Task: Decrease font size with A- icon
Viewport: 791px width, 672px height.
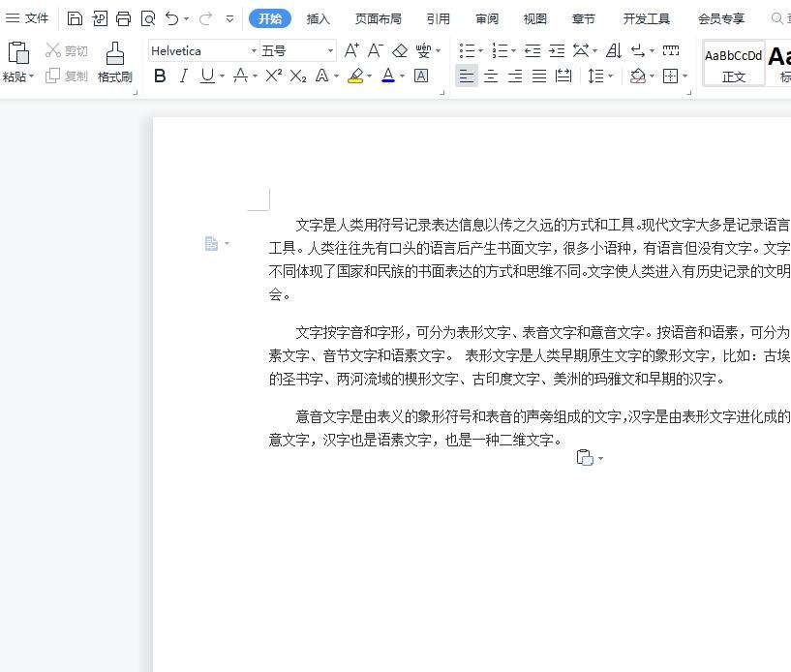Action: (376, 50)
